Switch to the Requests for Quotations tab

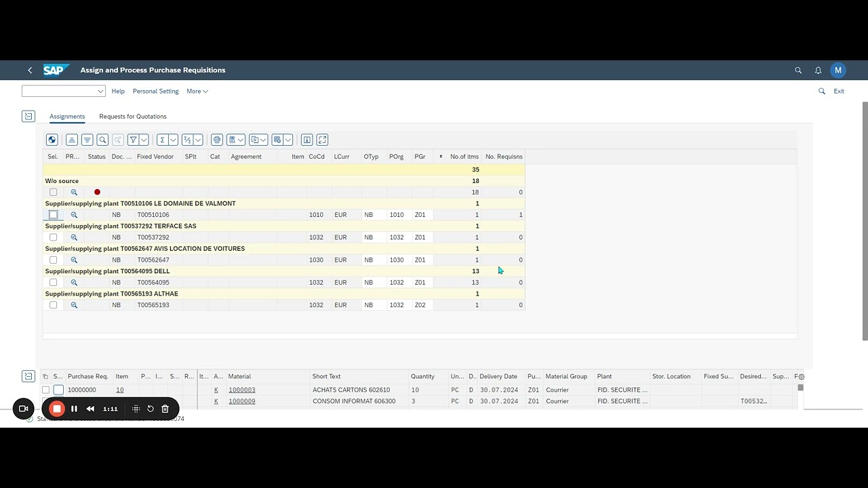click(x=133, y=117)
